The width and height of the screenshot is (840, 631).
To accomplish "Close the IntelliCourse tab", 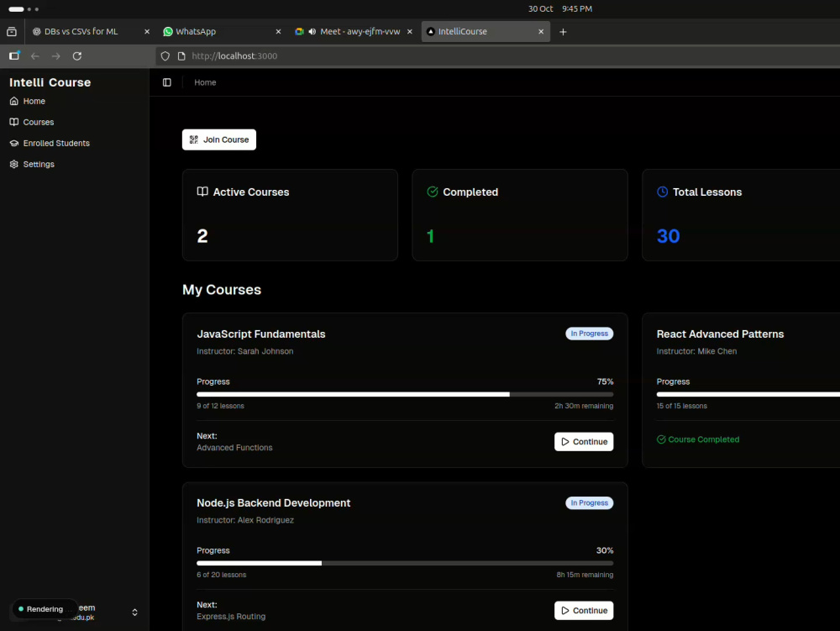I will coord(540,32).
